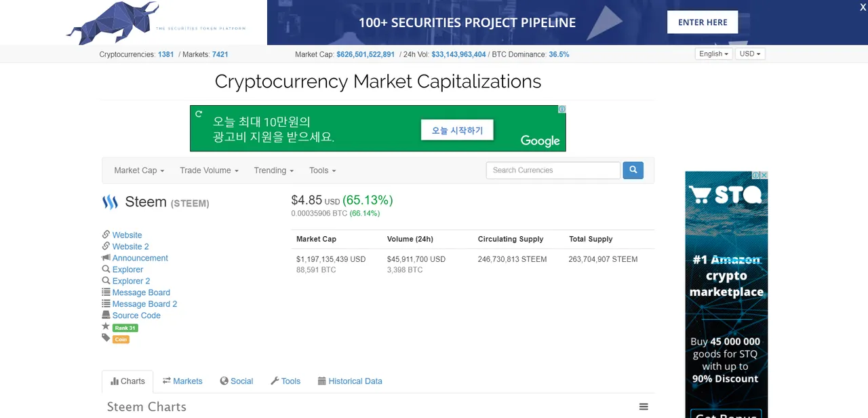Open the Message Board link
Screen dimensions: 868x418
click(141, 292)
